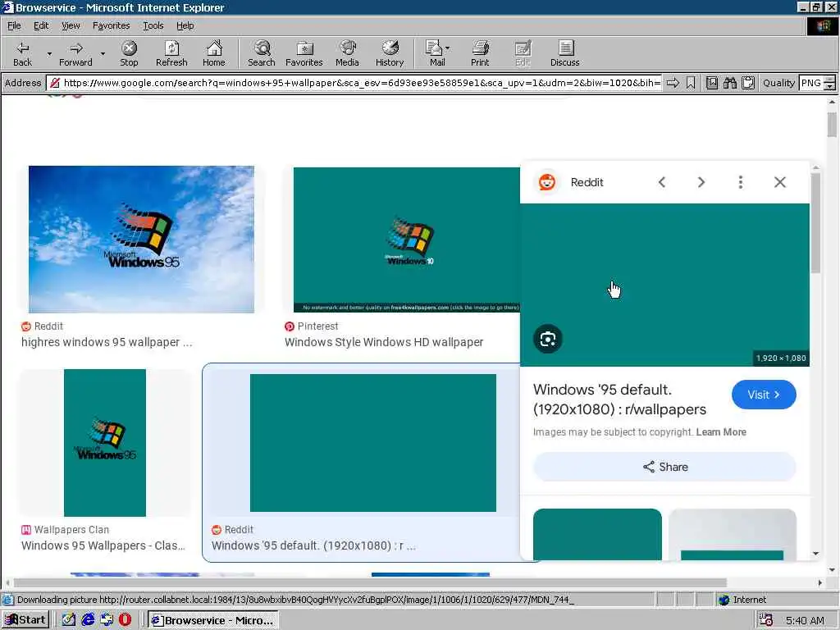The image size is (840, 630).
Task: Open the File menu
Action: (x=14, y=25)
